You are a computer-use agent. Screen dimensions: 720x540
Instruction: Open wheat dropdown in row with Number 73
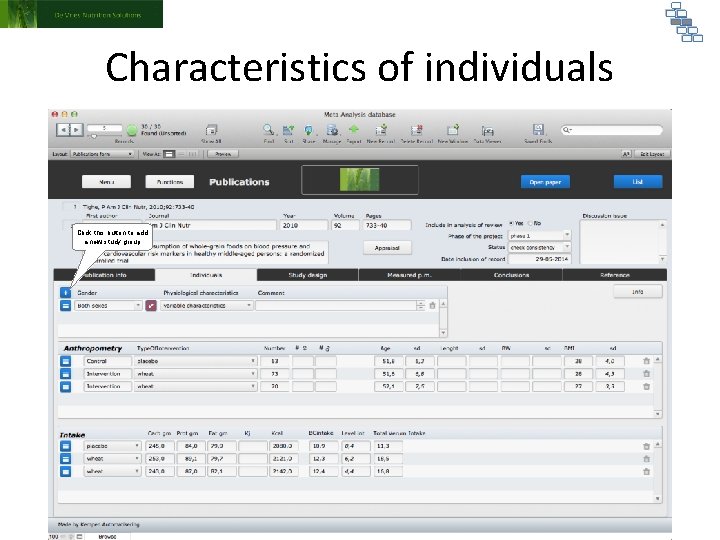pos(196,374)
